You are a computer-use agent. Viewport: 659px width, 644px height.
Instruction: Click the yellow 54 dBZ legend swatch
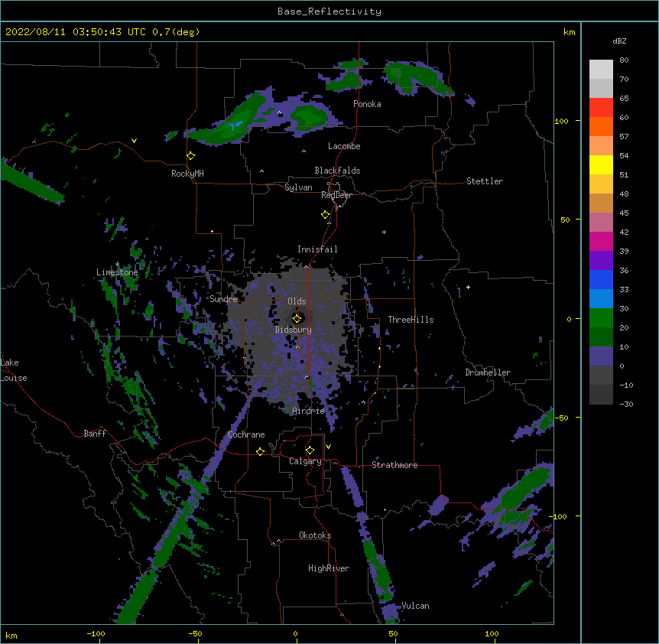point(601,164)
